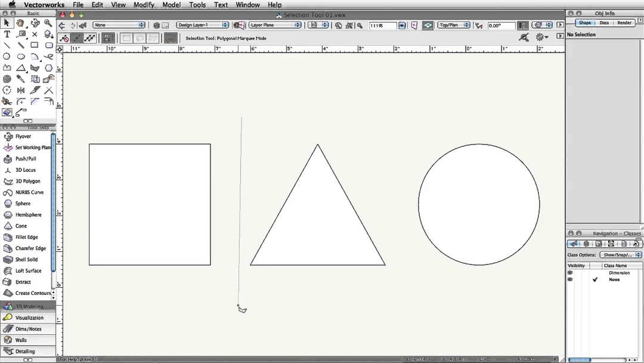Image resolution: width=644 pixels, height=363 pixels.
Task: Open the Design Layer-1 dropdown
Action: pyautogui.click(x=203, y=25)
